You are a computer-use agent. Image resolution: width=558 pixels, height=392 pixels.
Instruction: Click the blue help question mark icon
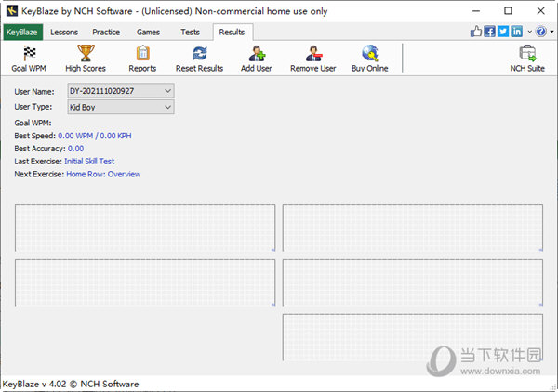pos(541,32)
